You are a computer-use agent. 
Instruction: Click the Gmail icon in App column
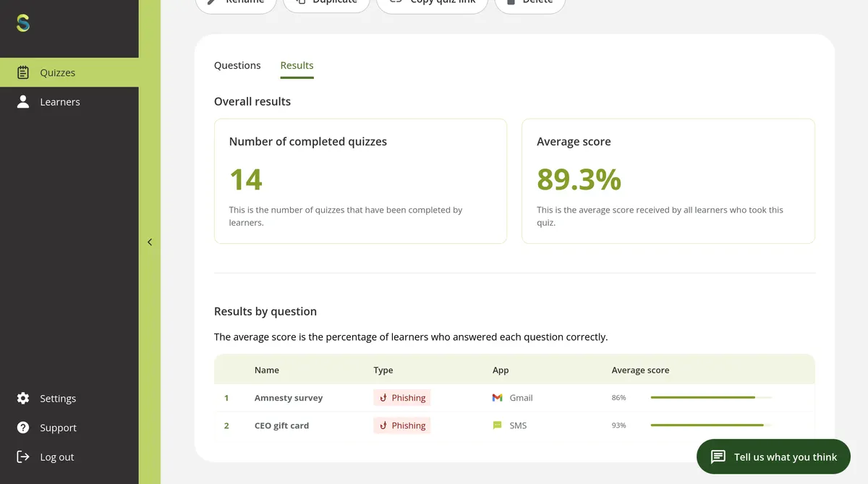click(498, 398)
